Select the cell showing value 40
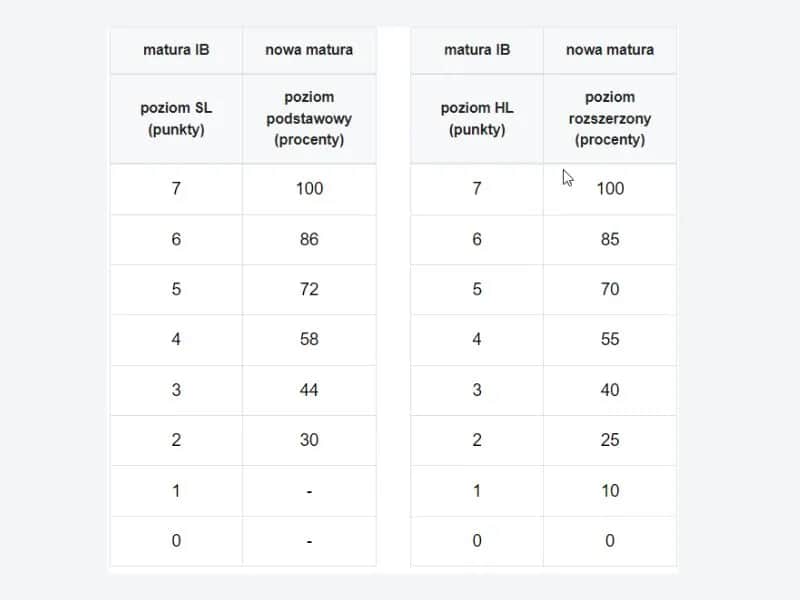Screen dimensions: 800x600 pyautogui.click(x=610, y=390)
